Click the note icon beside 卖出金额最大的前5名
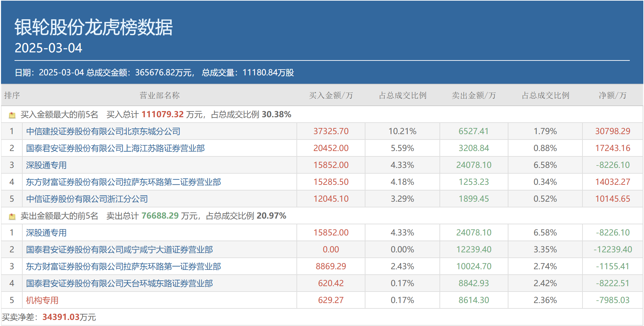This screenshot has width=644, height=326. [x=13, y=216]
